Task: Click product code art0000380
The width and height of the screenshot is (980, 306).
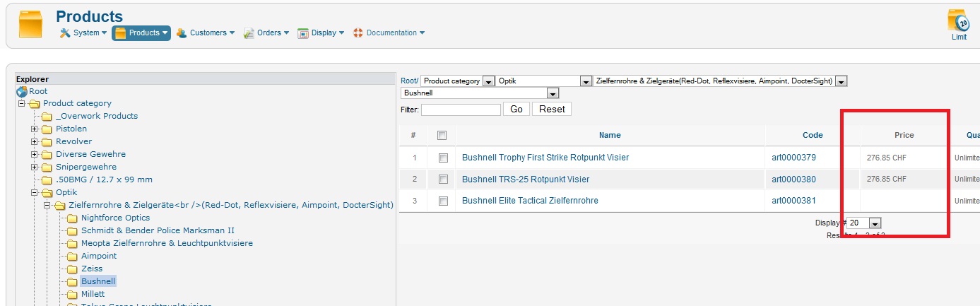Action: tap(793, 180)
